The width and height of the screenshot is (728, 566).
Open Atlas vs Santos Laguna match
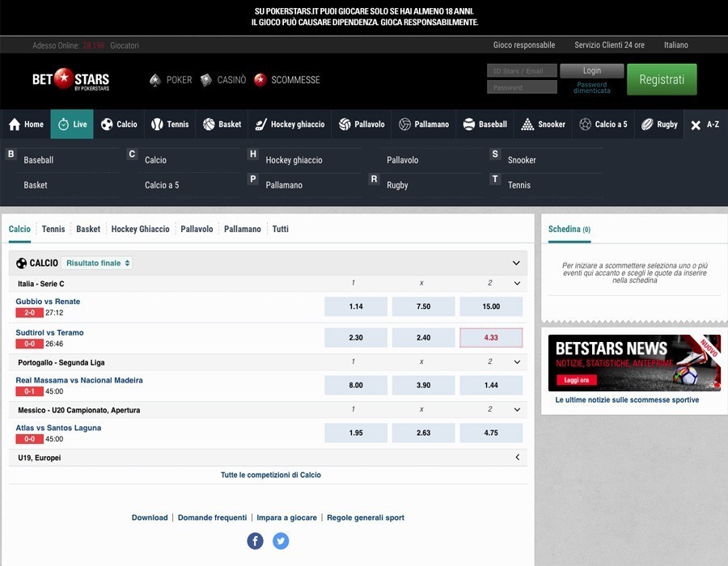click(x=58, y=429)
